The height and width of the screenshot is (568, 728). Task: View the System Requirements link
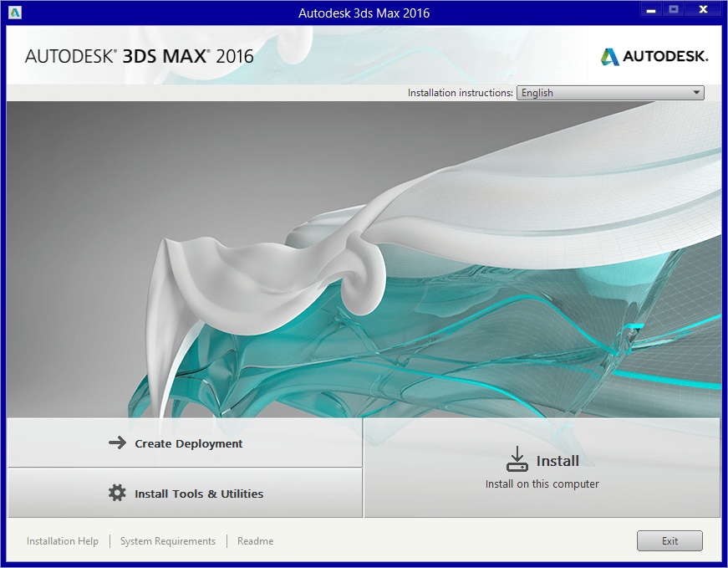pyautogui.click(x=168, y=541)
